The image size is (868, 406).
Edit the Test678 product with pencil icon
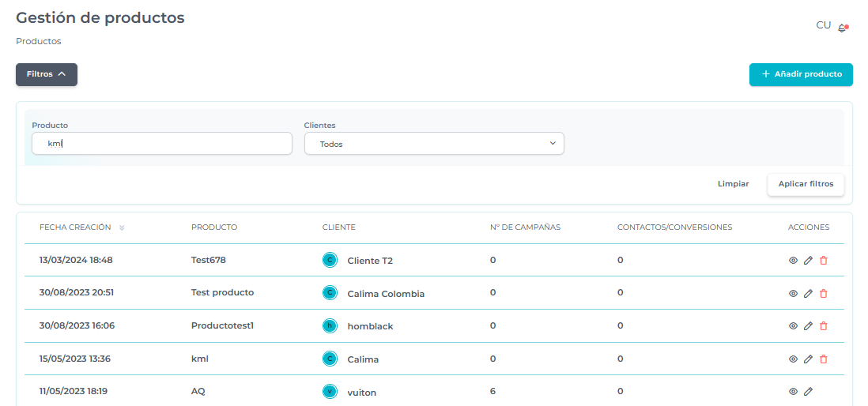point(808,260)
